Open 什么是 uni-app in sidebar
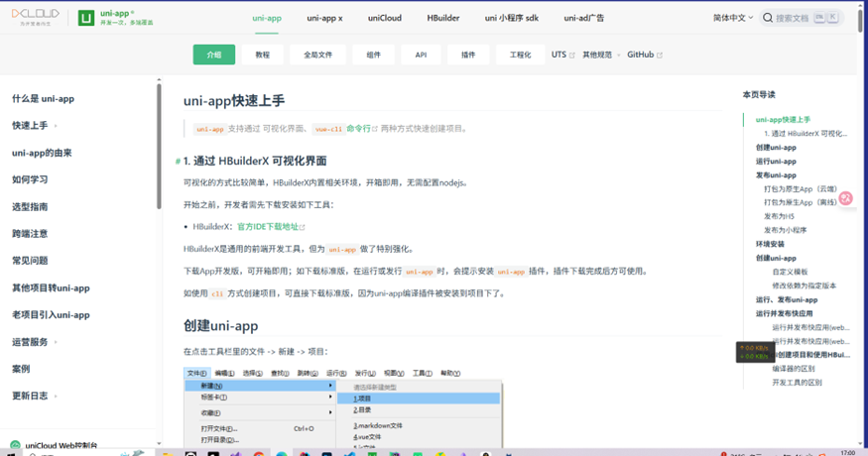 (44, 99)
